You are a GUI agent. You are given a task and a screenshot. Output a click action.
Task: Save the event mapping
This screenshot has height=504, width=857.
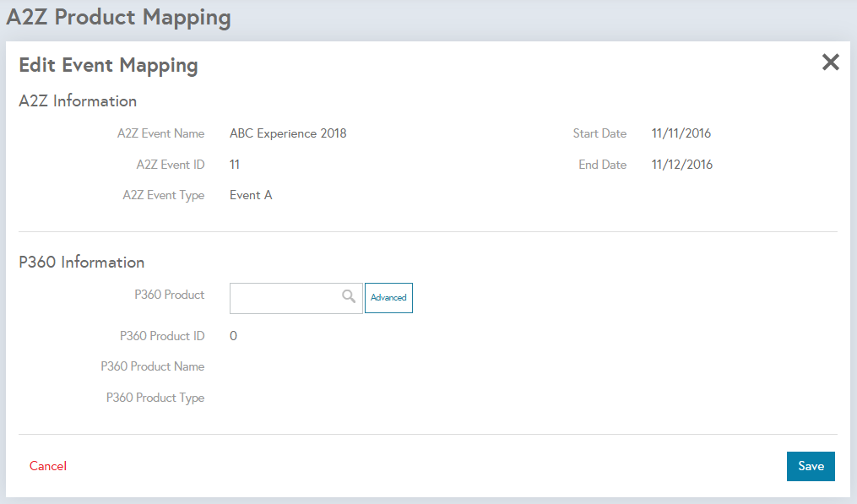point(811,466)
